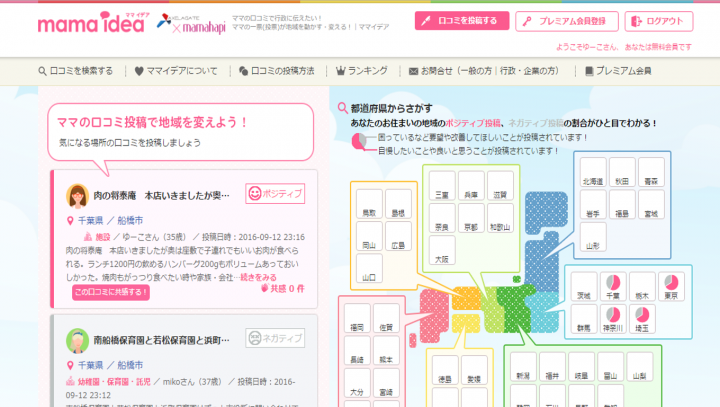Select the 山形 prefecture tile
720x407 pixels.
593,237
